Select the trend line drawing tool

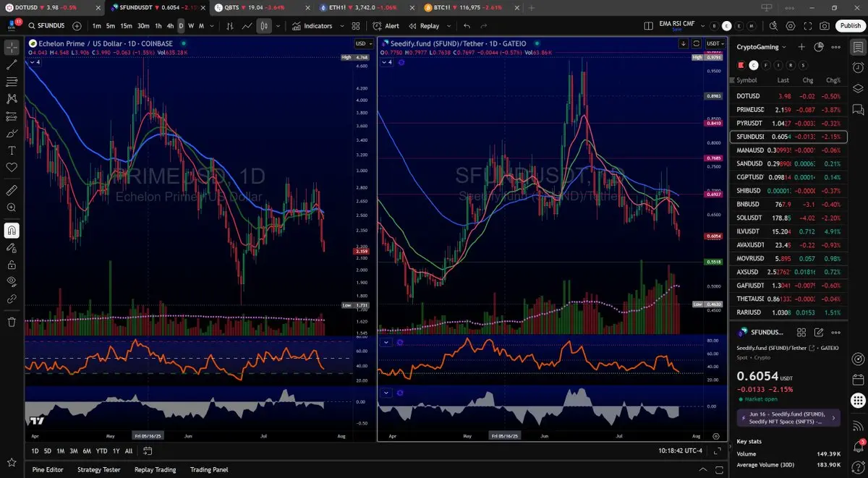(12, 64)
